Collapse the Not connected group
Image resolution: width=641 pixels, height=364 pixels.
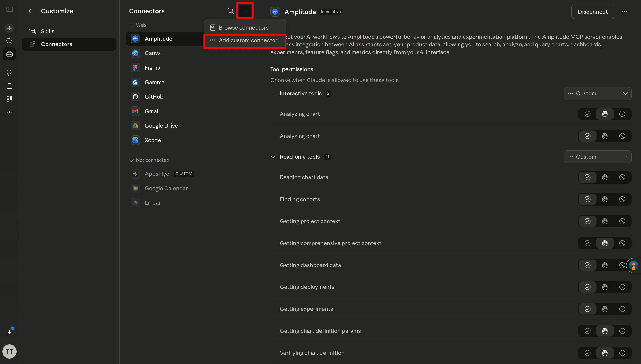click(x=131, y=160)
